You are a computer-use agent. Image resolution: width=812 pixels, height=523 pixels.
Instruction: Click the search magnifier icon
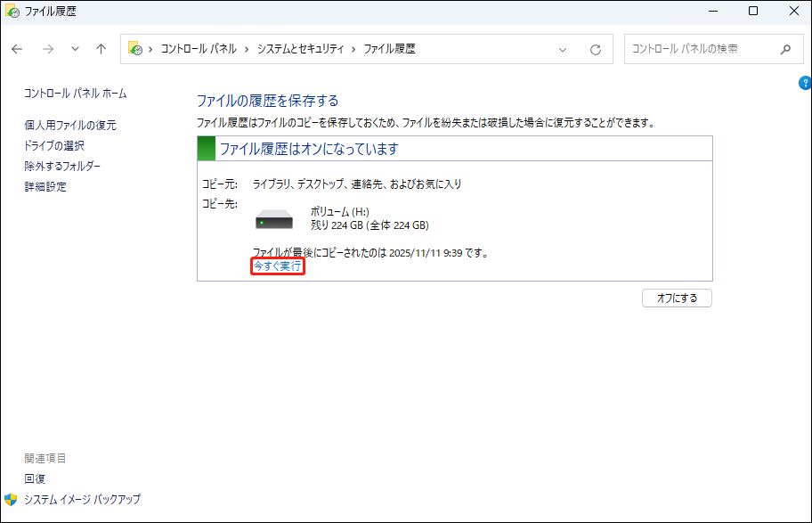pos(785,49)
